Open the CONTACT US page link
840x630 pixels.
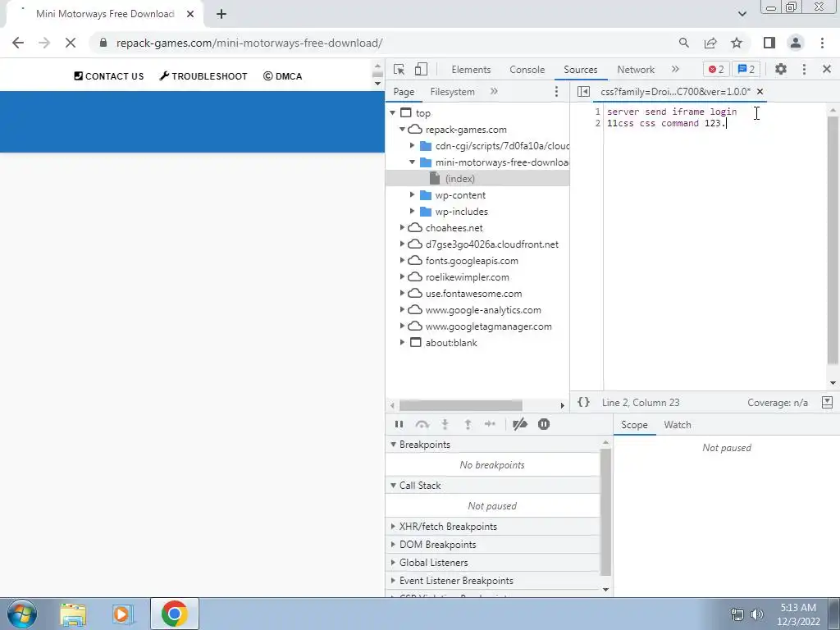point(109,76)
